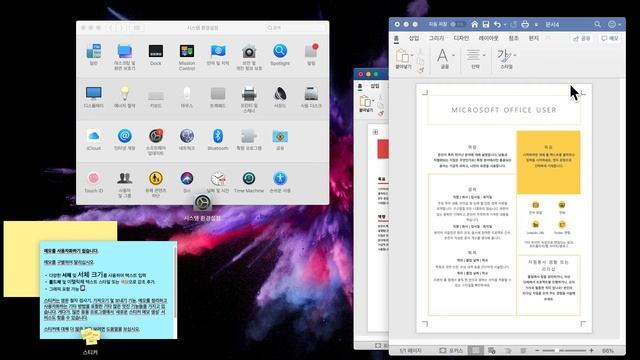Expand Quick Access toolbar customize arrow
Viewport: 640px width, 360px height.
point(536,25)
